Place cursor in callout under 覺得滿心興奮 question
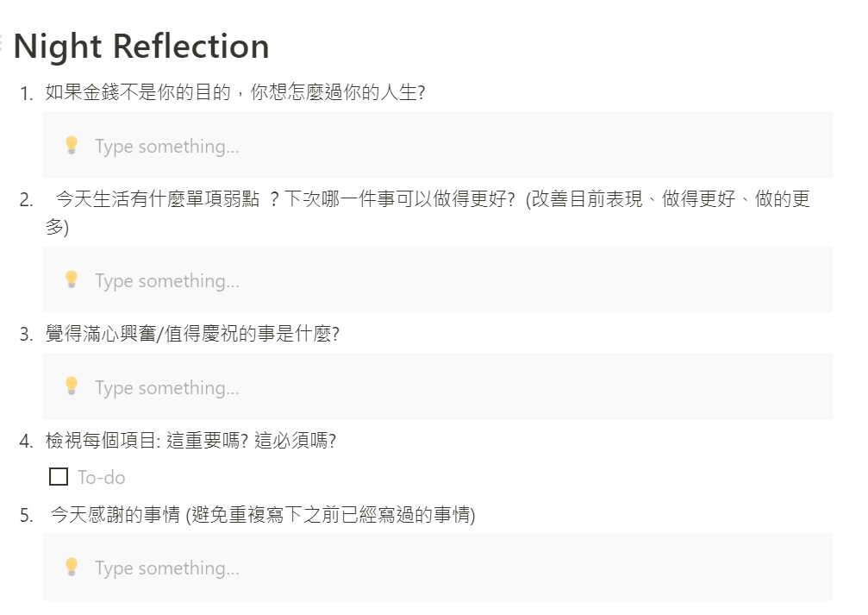Viewport: 868px width, 615px height. coord(437,386)
